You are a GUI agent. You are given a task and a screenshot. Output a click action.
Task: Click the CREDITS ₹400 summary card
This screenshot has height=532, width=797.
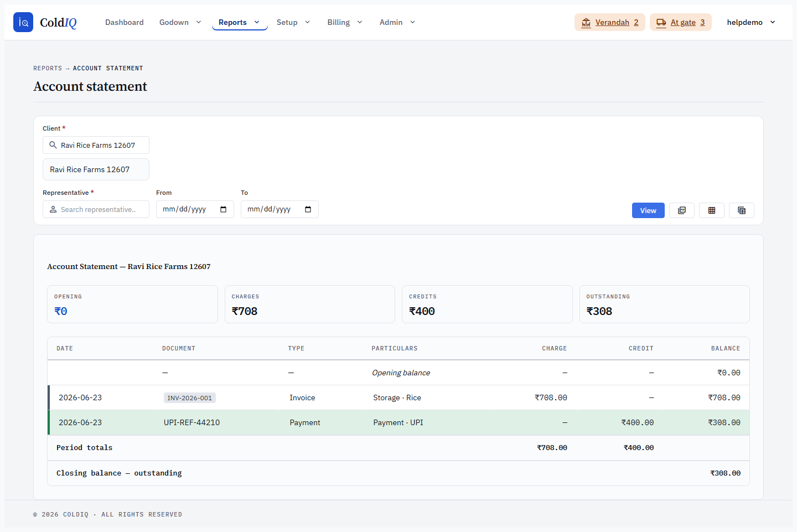coord(487,304)
